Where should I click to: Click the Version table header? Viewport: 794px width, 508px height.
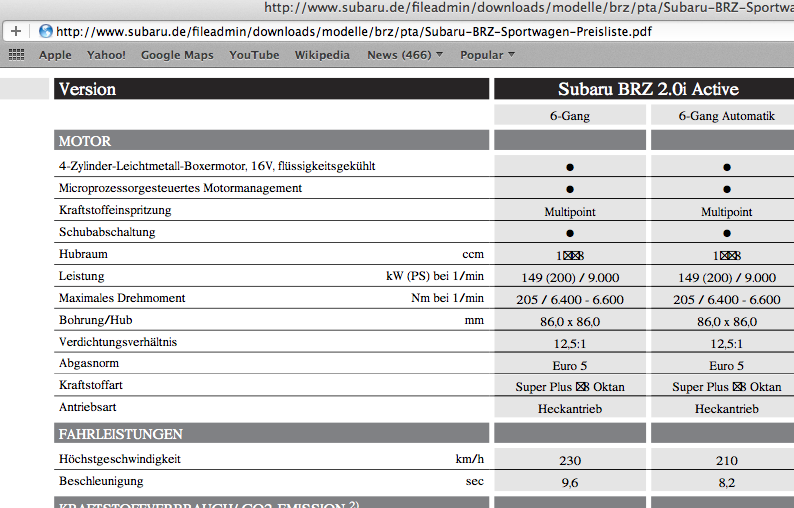click(x=87, y=89)
